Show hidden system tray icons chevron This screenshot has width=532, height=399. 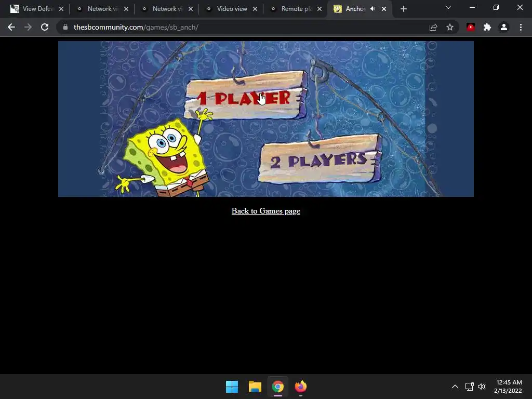point(455,387)
